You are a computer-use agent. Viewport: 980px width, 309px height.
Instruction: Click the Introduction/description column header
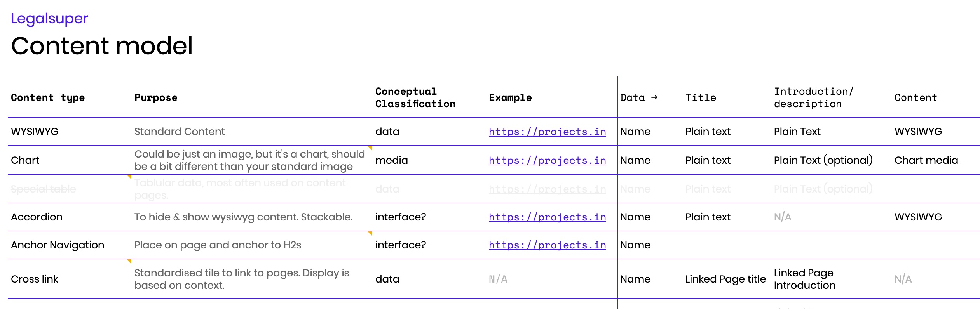tap(813, 98)
